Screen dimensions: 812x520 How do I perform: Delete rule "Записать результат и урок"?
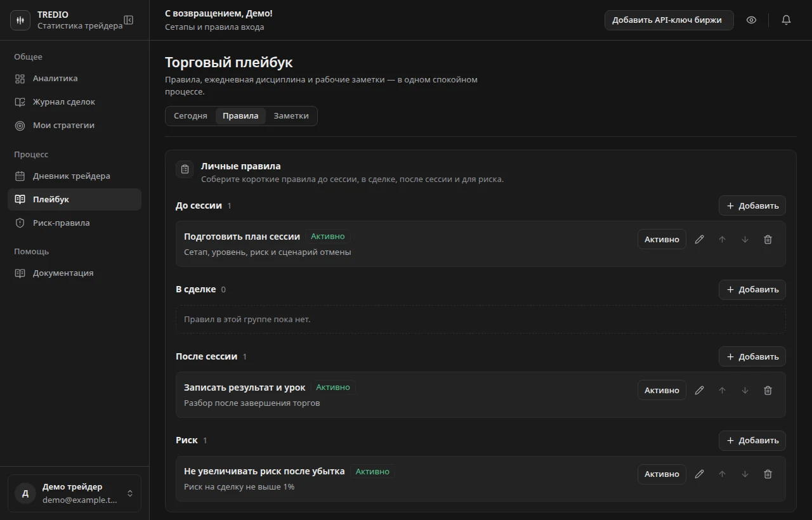[x=768, y=391]
